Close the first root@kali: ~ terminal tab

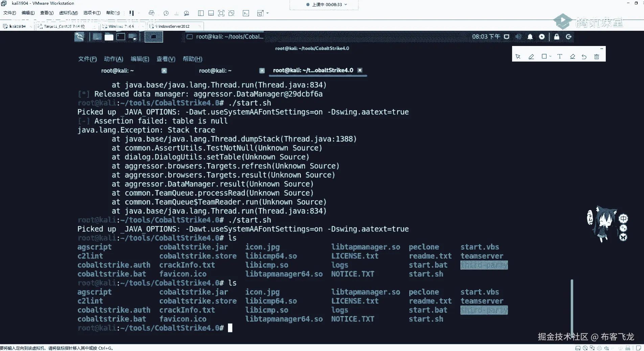164,71
